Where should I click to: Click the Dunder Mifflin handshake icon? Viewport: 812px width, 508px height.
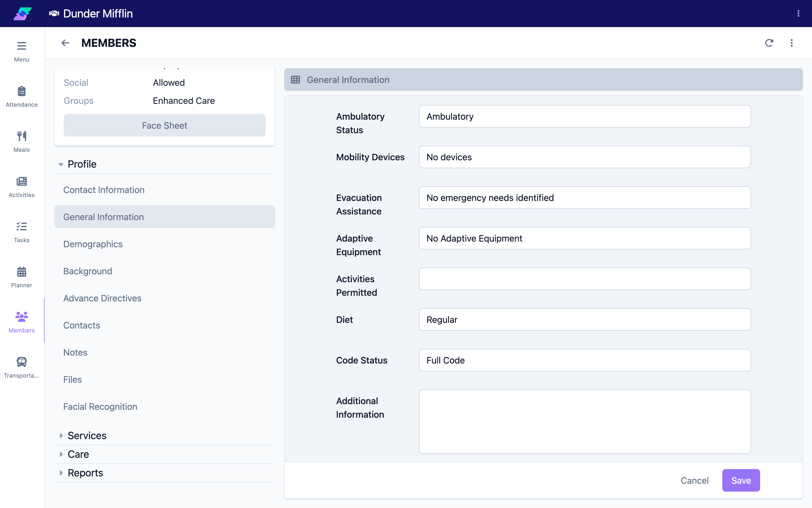[54, 14]
